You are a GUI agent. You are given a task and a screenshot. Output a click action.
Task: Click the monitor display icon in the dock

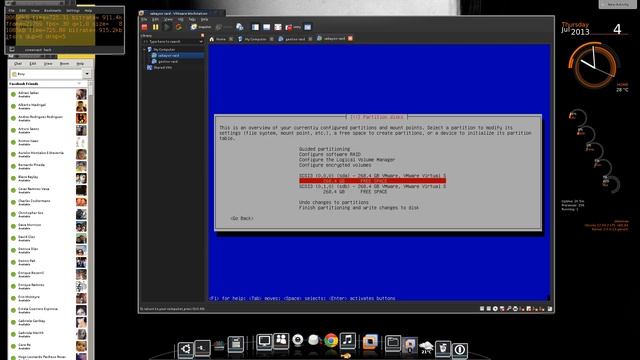264,341
